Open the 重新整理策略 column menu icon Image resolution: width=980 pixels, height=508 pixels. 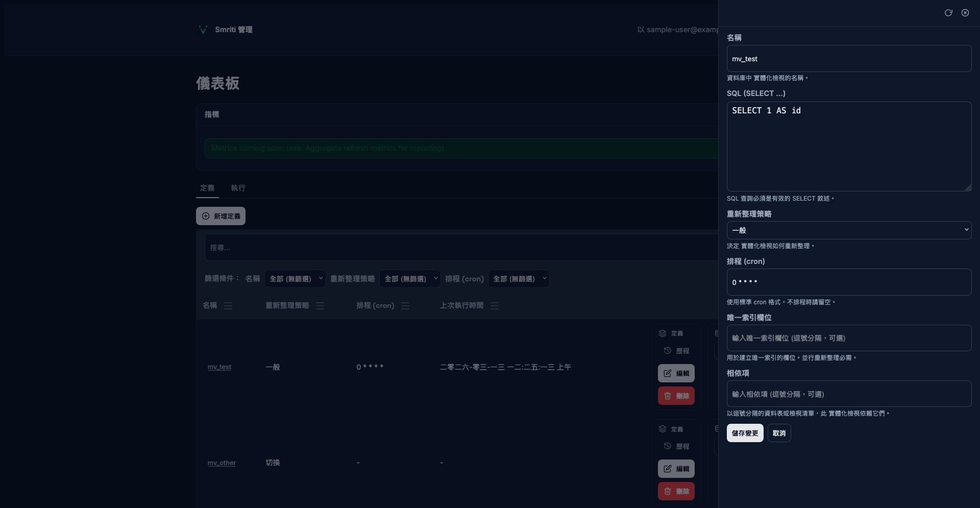tap(320, 306)
